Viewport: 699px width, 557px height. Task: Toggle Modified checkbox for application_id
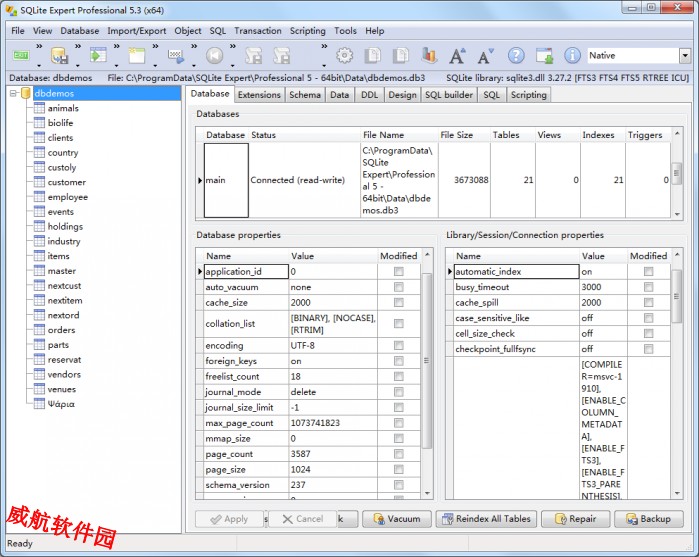(x=399, y=272)
